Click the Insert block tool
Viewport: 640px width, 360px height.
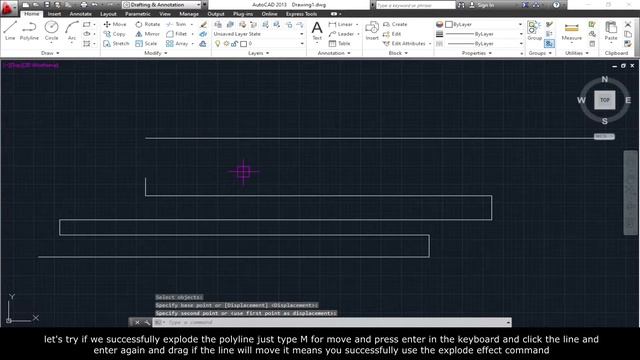click(372, 31)
